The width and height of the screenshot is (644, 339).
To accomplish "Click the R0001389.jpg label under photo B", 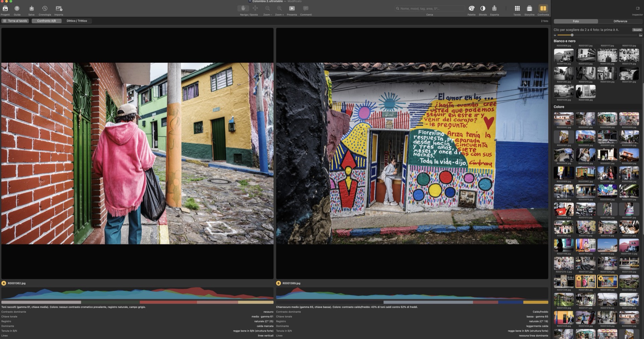I will point(291,283).
